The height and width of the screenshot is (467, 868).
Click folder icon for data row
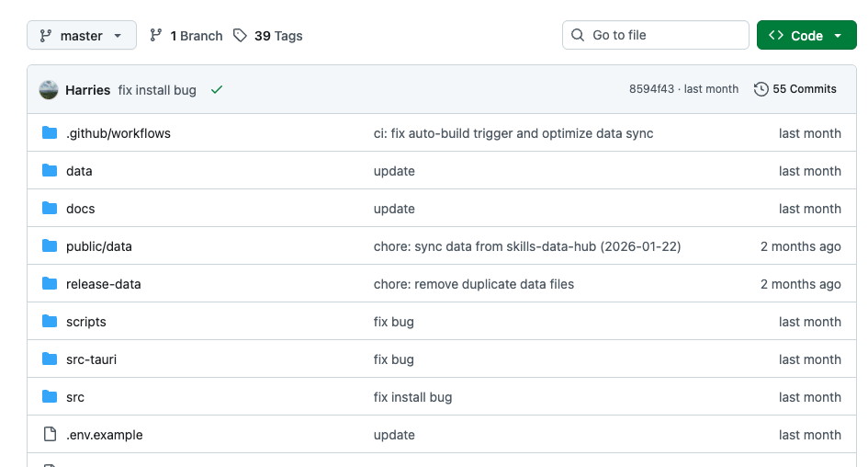coord(50,171)
